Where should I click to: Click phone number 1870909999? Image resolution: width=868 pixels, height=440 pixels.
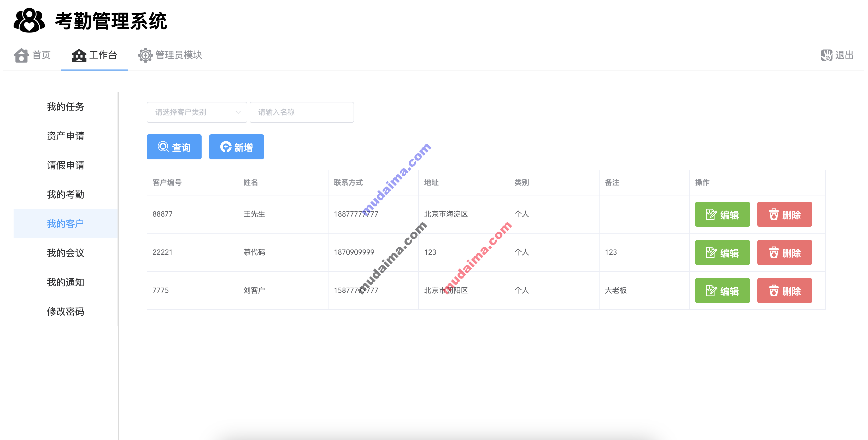(x=354, y=252)
